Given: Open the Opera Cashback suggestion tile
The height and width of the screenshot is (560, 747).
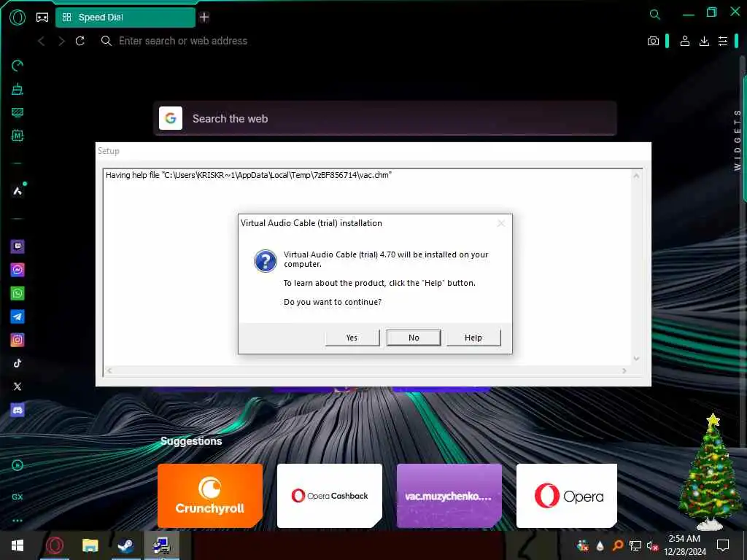Looking at the screenshot, I should point(330,496).
